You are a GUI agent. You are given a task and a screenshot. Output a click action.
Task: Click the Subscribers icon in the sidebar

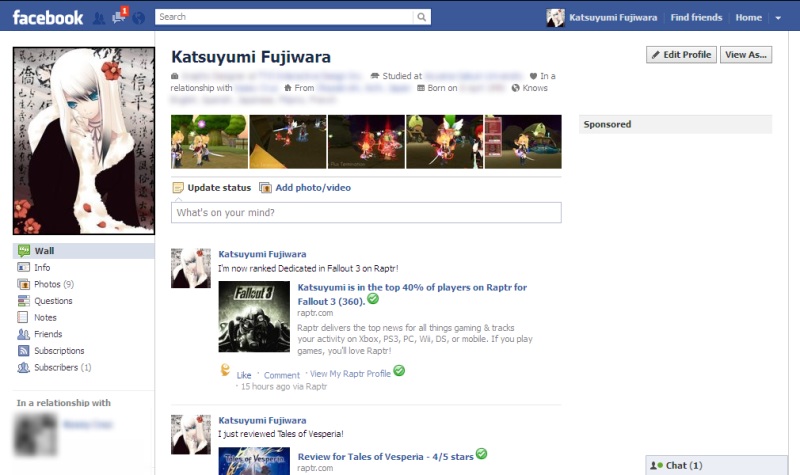[x=23, y=367]
